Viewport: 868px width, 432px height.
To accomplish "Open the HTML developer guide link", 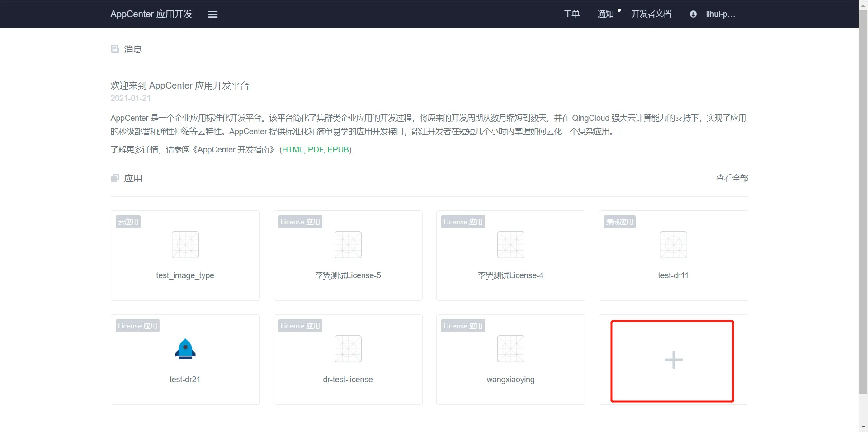I will coord(292,150).
